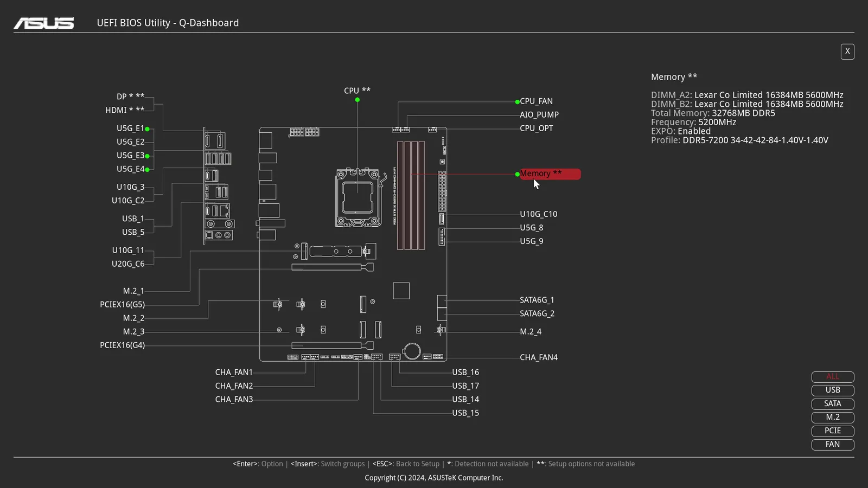Viewport: 868px width, 488px height.
Task: Click the DIMM_A2 memory info line
Action: click(x=747, y=95)
